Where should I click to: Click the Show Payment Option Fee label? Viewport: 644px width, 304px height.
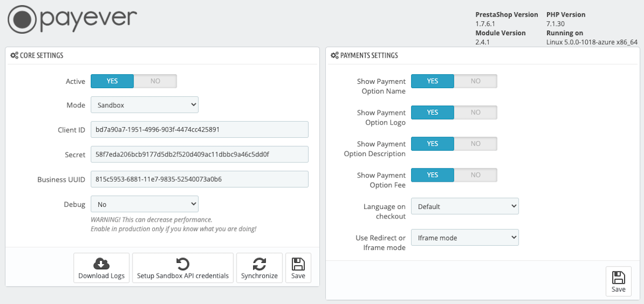[x=381, y=180]
